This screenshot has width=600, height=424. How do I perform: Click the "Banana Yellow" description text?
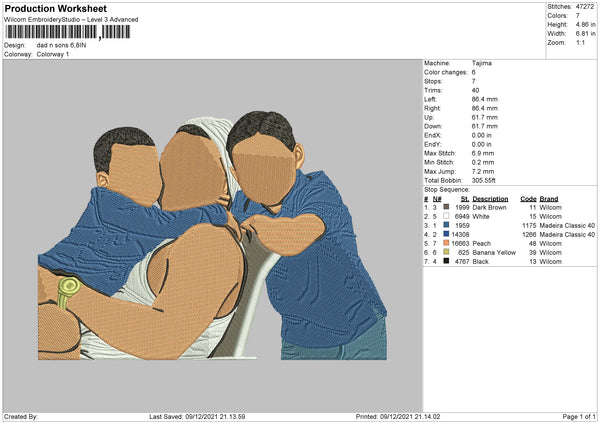coord(494,253)
